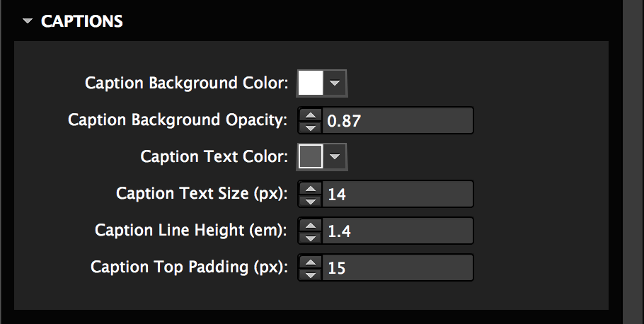Viewport: 644px width, 324px height.
Task: Increase Caption Text Size with up arrow
Action: click(x=310, y=188)
